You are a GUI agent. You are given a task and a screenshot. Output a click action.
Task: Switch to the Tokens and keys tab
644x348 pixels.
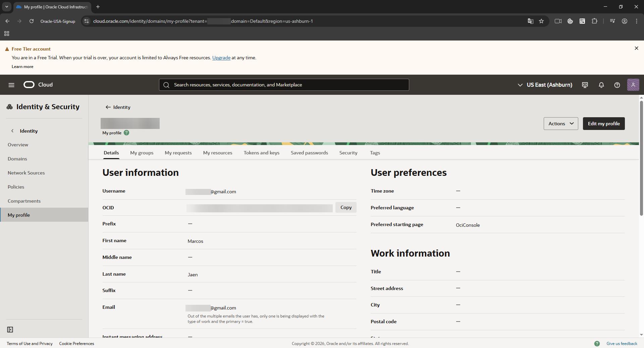pos(261,153)
